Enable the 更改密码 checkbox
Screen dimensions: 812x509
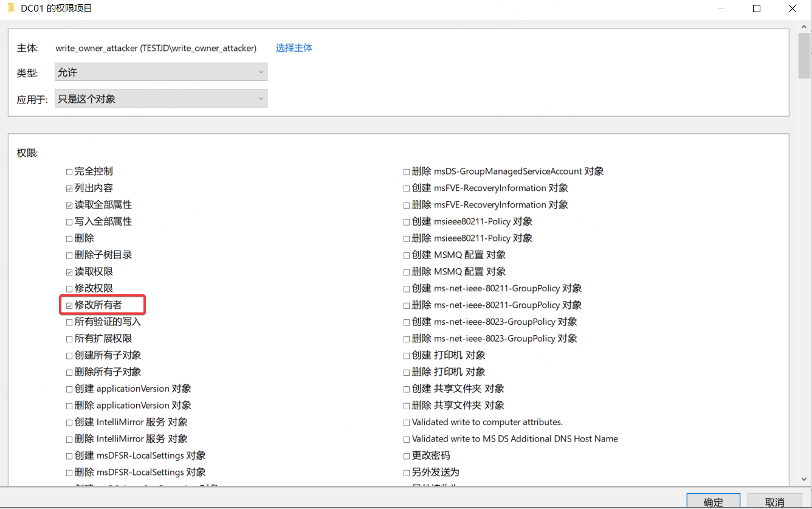(x=407, y=456)
